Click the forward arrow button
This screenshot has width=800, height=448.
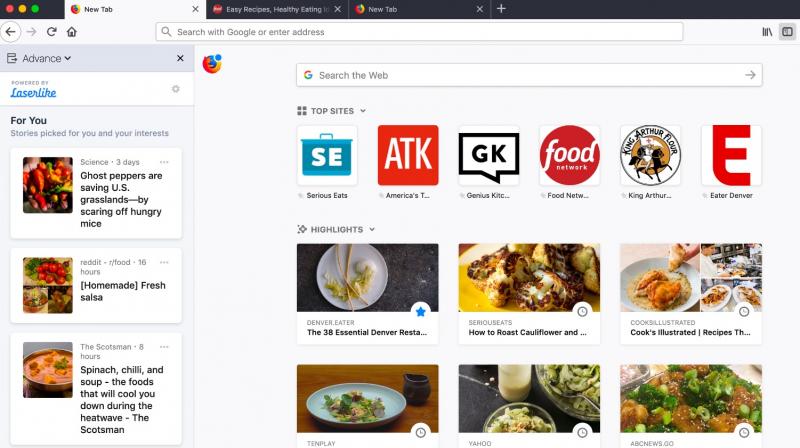pos(32,32)
